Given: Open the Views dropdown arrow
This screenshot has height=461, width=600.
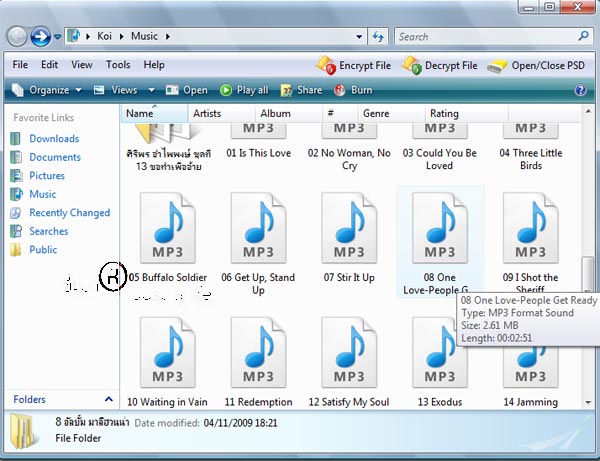Looking at the screenshot, I should tap(152, 90).
